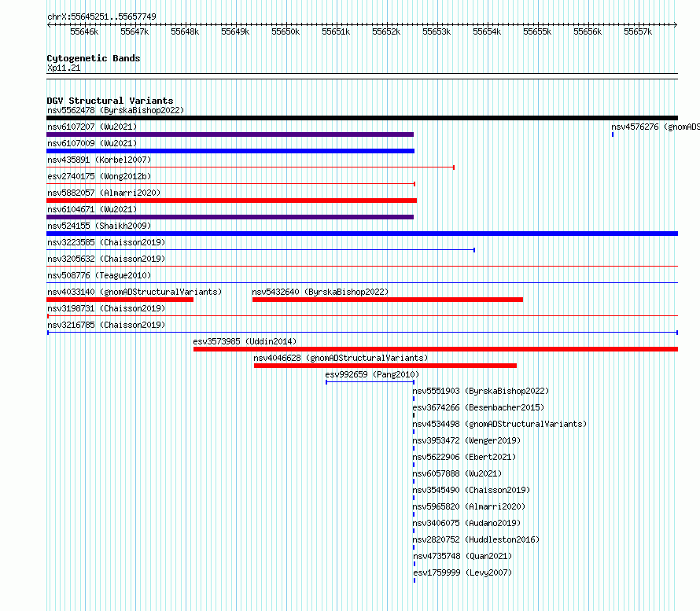This screenshot has width=700, height=611.
Task: Click the nsv5432640 (ByrskaBishop2022) label
Action: [320, 292]
